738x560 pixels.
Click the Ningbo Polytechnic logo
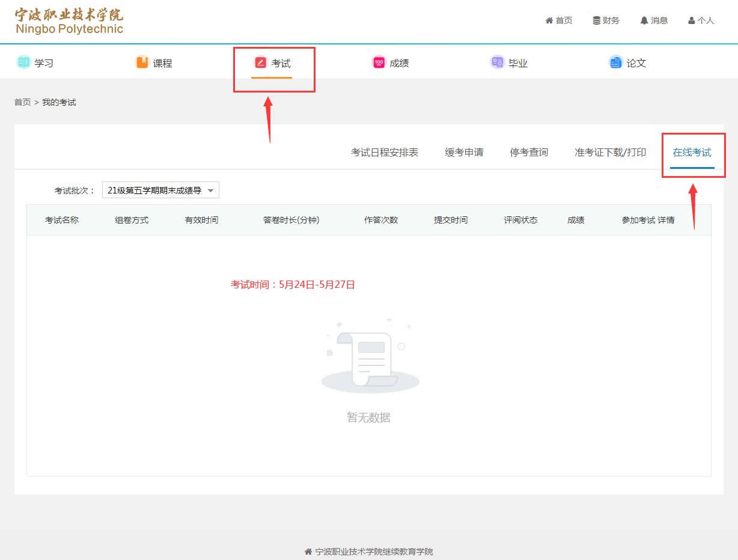(x=69, y=22)
